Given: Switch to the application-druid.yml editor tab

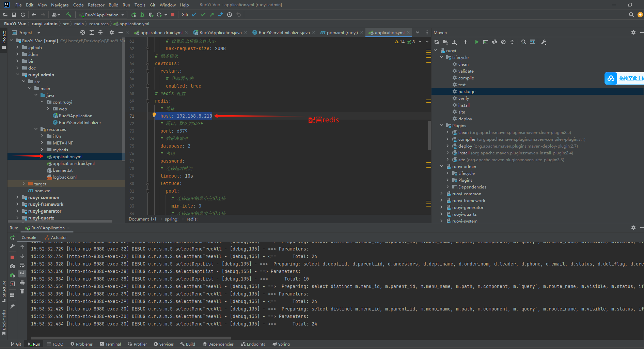Looking at the screenshot, I should 161,32.
